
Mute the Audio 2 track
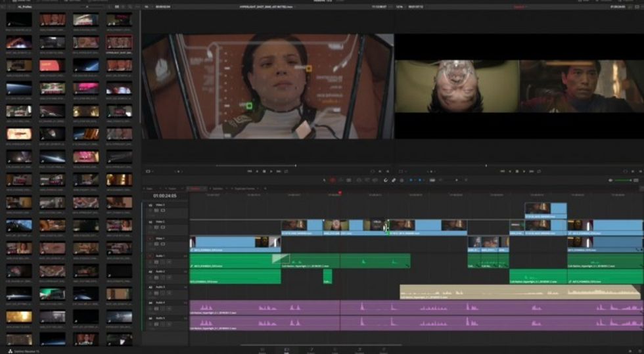(169, 277)
